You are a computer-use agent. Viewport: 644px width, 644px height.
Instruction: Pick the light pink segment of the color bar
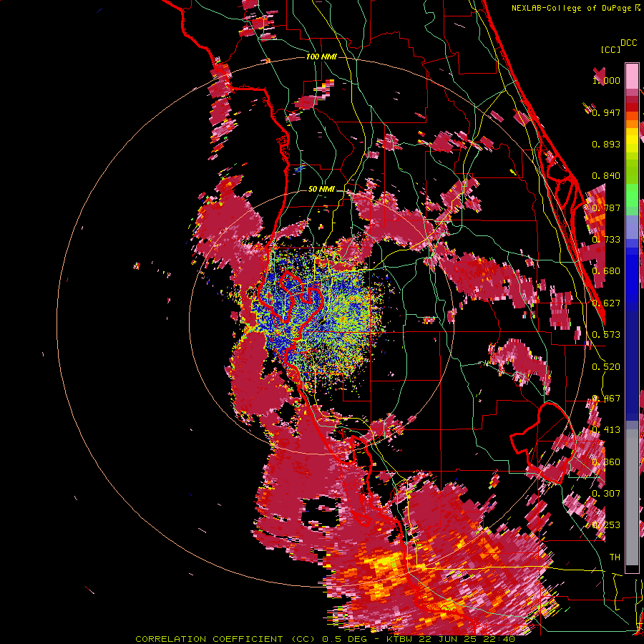pyautogui.click(x=632, y=76)
